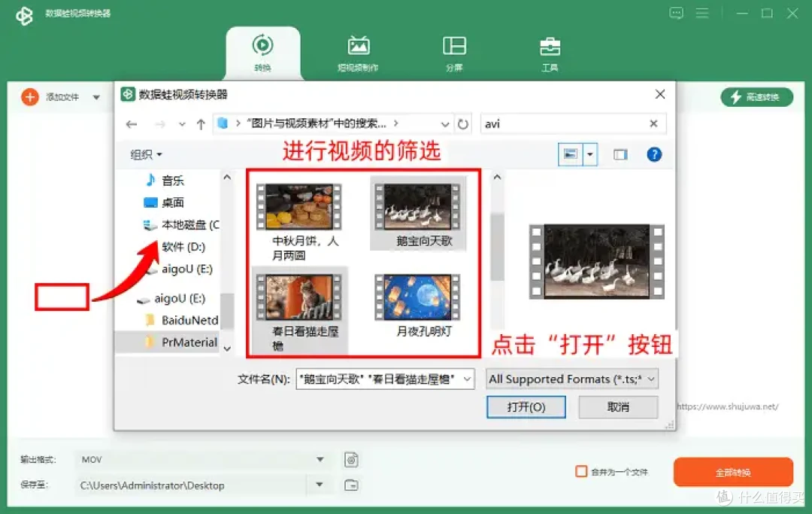Screen dimensions: 812x514
Task: Go up one folder level
Action: tap(201, 124)
